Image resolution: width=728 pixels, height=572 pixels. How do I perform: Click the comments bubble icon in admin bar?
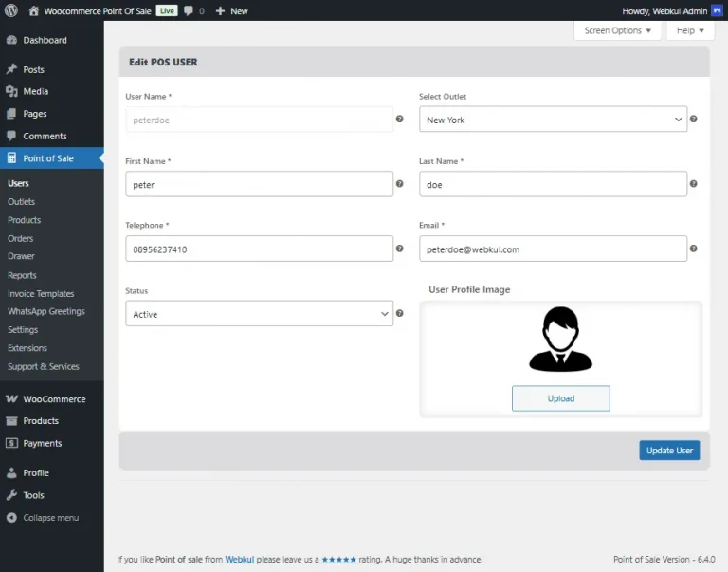pos(189,11)
